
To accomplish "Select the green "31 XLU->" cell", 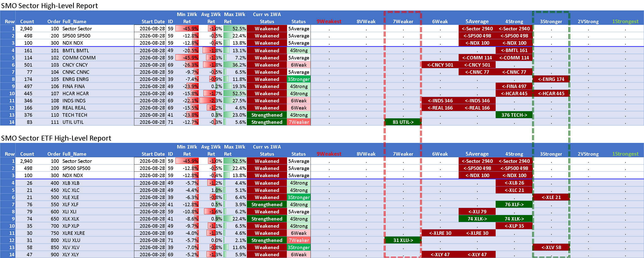I will (x=403, y=240).
